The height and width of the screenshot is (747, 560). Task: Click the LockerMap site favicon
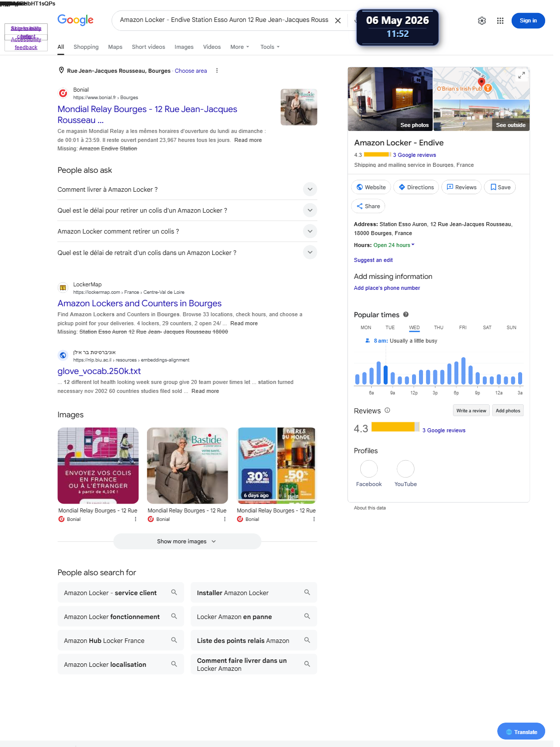[x=63, y=288]
